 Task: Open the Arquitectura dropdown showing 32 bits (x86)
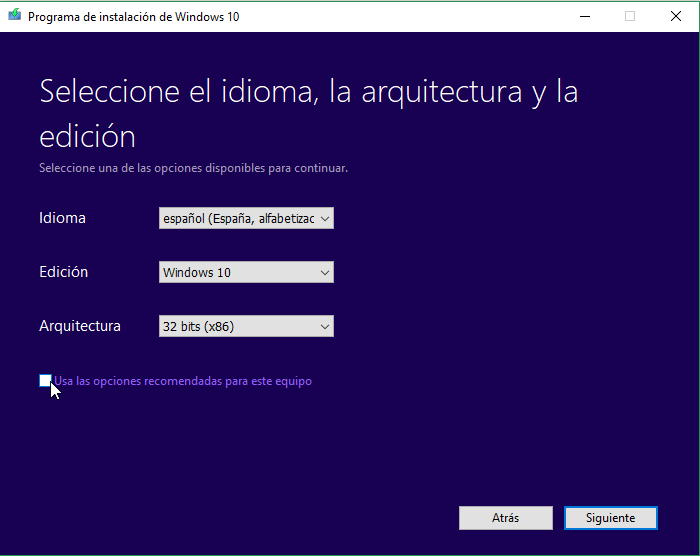coord(246,326)
